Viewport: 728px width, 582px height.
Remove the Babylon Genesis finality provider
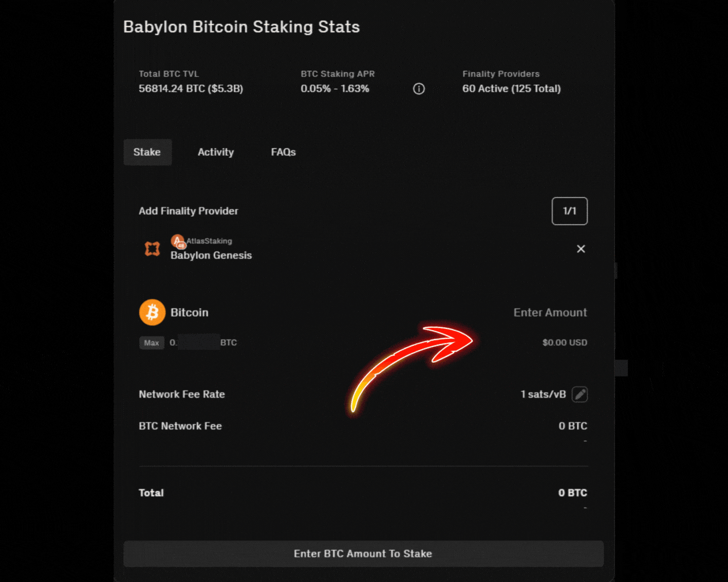(581, 249)
